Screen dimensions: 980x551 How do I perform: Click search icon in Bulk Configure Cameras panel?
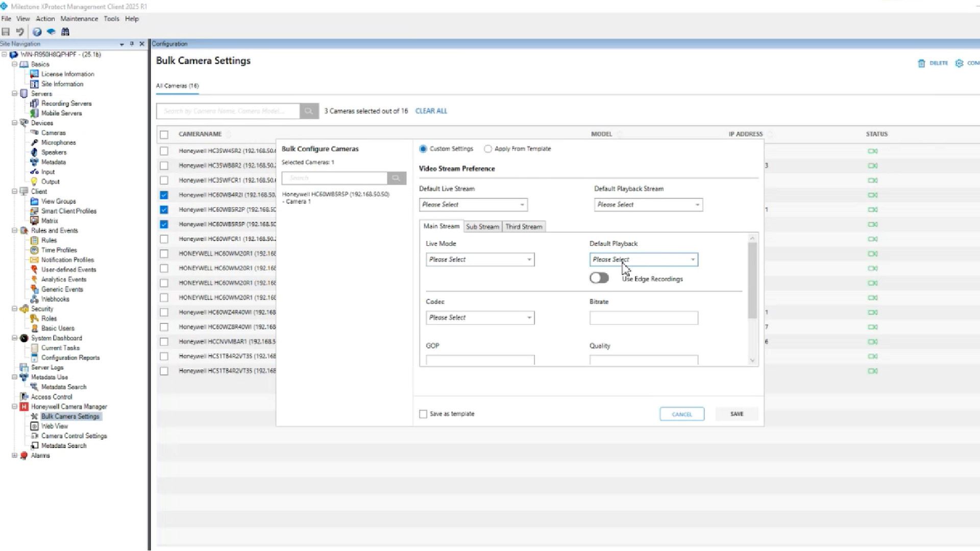click(x=396, y=178)
